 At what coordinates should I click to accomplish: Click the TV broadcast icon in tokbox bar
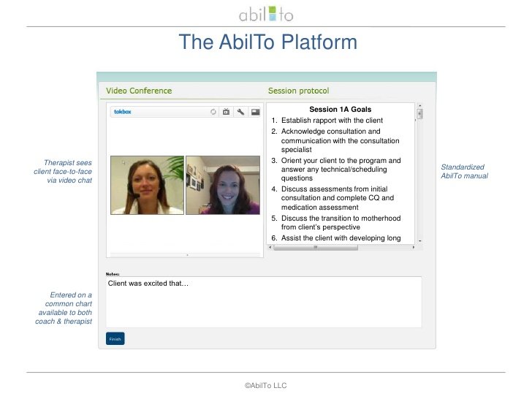coord(227,112)
